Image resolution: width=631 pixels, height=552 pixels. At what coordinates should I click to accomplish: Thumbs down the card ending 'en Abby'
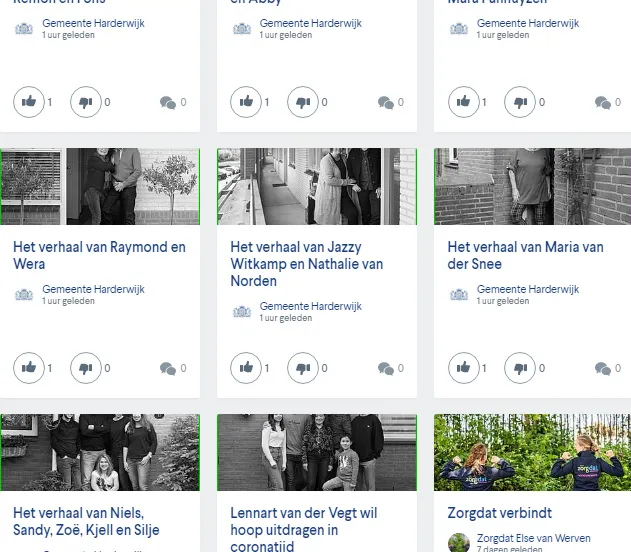click(x=303, y=102)
